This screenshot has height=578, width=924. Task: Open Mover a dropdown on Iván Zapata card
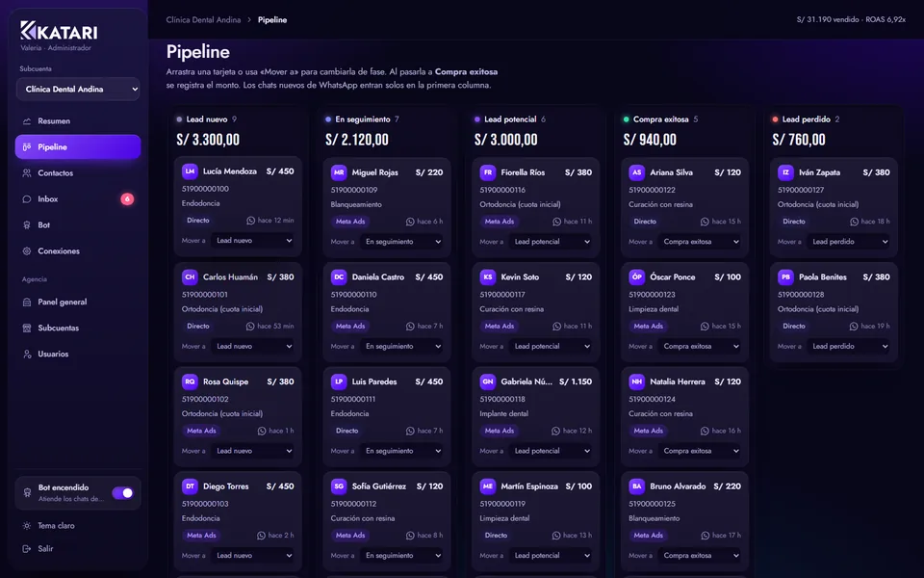850,241
